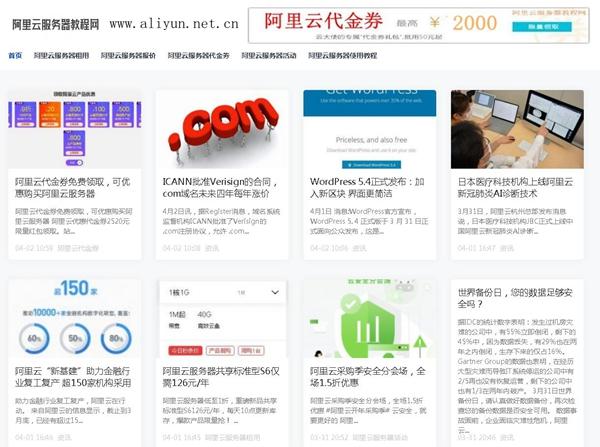Open 阿里云服务器租用 nav item
Image resolution: width=600 pixels, height=447 pixels.
tap(61, 55)
